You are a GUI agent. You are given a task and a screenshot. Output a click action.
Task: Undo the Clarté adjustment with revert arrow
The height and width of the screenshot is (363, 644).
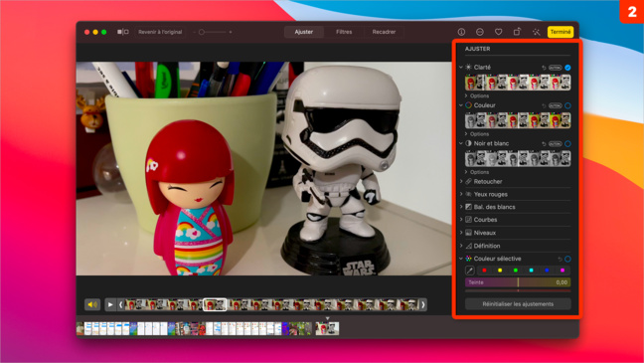(544, 68)
